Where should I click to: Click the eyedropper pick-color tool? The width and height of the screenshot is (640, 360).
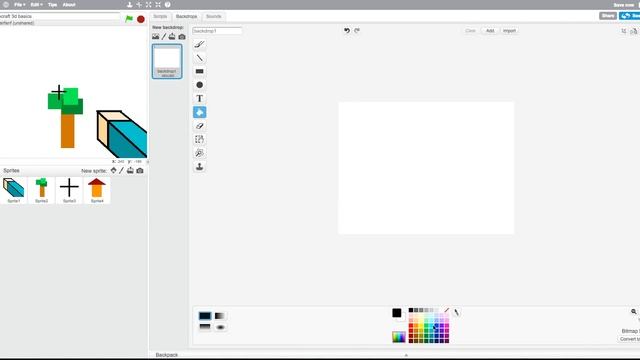click(456, 312)
